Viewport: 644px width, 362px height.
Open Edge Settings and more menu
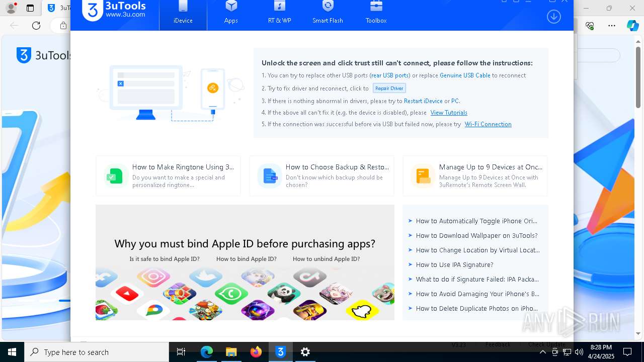pyautogui.click(x=611, y=26)
